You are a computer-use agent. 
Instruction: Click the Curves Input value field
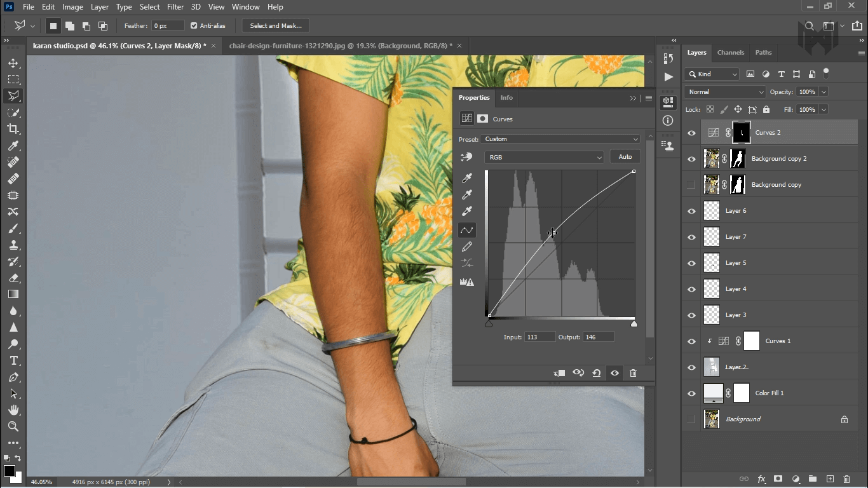point(539,337)
